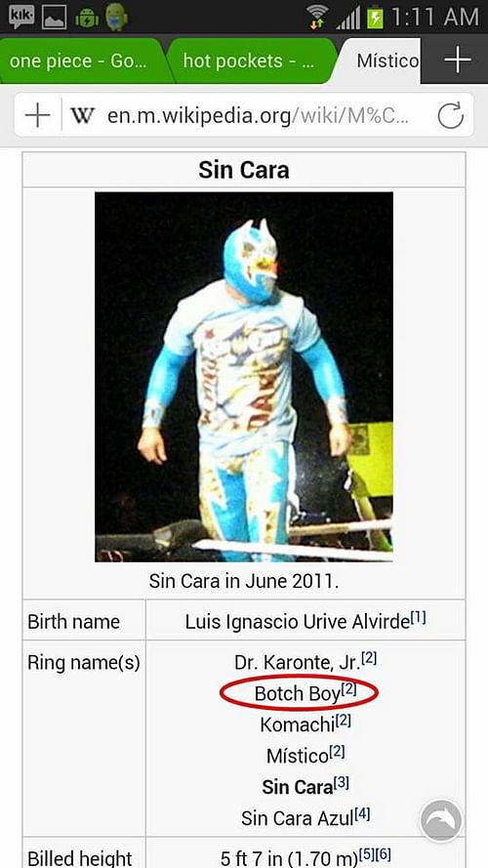Tap the Kik notification icon
The width and height of the screenshot is (488, 868).
pos(21,16)
